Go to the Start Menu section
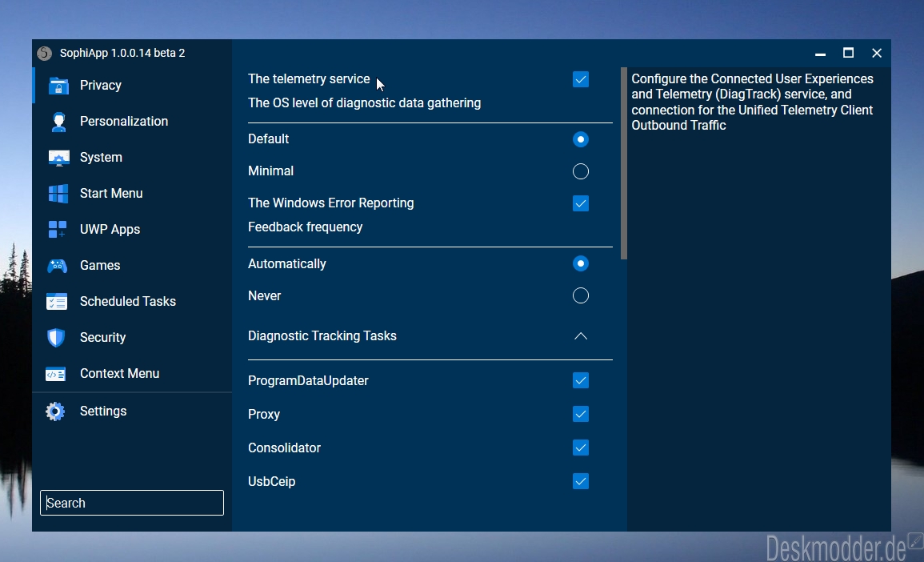924x562 pixels. coord(132,194)
